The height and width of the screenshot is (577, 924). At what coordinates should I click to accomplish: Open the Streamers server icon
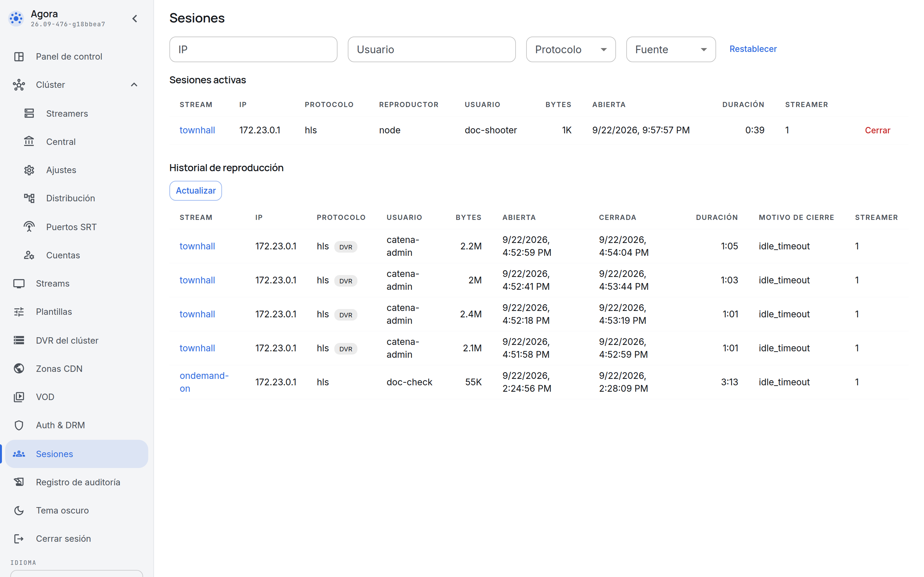[29, 113]
